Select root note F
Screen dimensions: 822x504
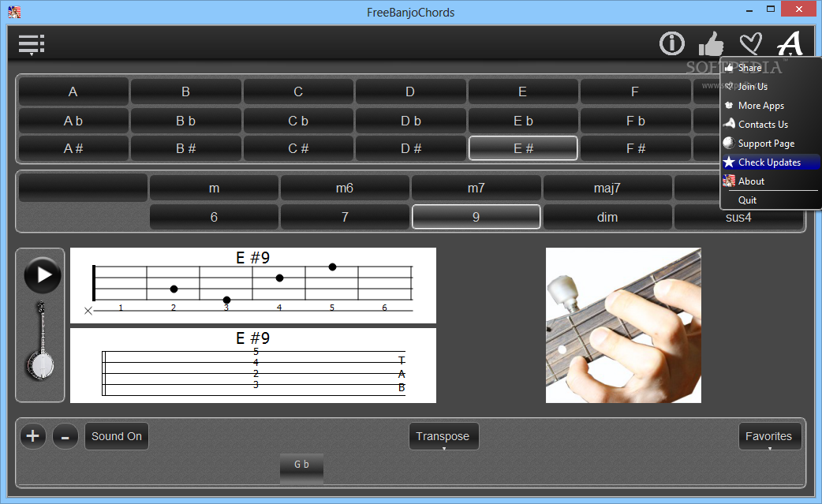635,91
